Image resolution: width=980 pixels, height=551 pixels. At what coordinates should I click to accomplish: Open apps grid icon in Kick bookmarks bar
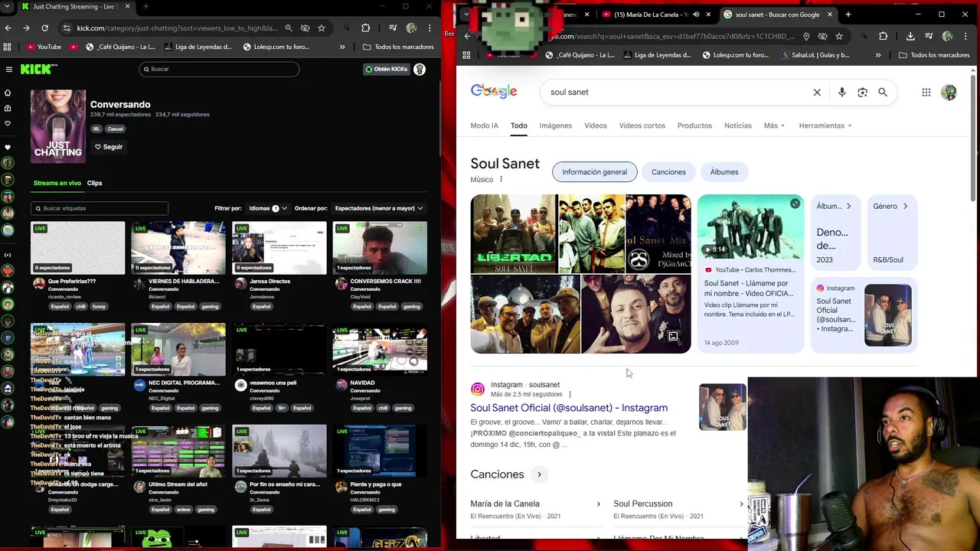click(x=8, y=47)
